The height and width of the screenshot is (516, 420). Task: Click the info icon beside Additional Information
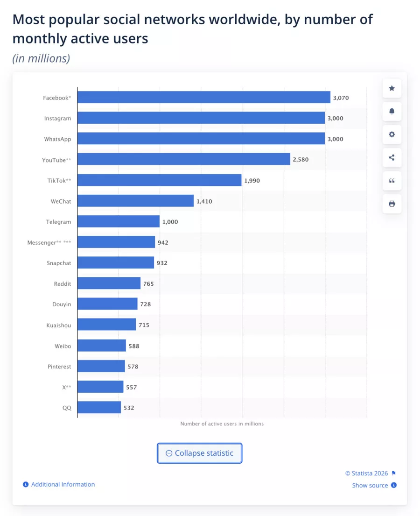click(26, 484)
